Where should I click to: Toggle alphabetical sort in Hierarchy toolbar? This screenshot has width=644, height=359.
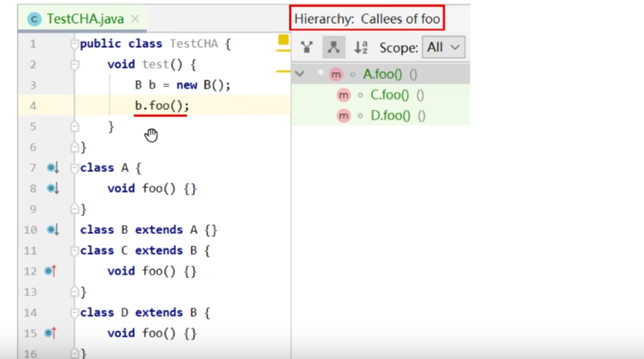click(x=361, y=47)
